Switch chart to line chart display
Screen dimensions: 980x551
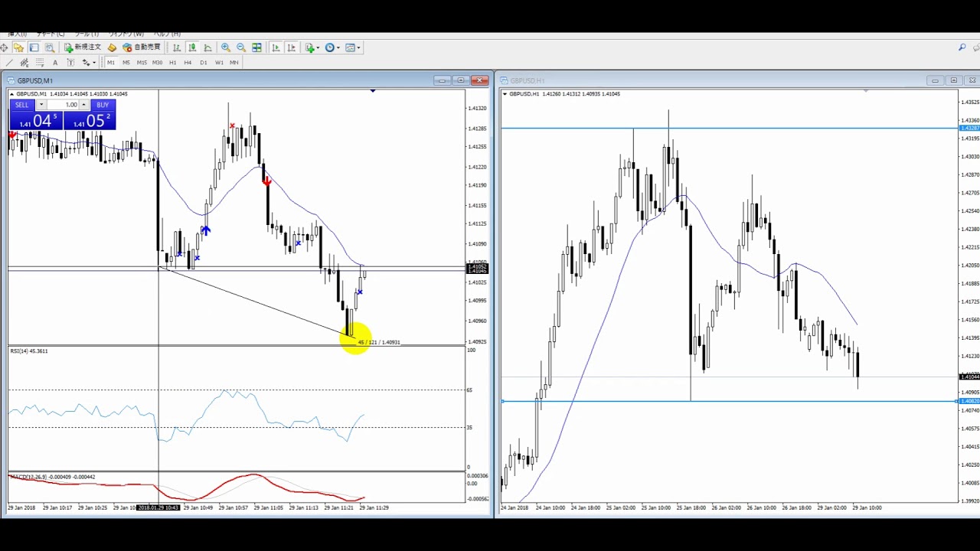click(207, 47)
